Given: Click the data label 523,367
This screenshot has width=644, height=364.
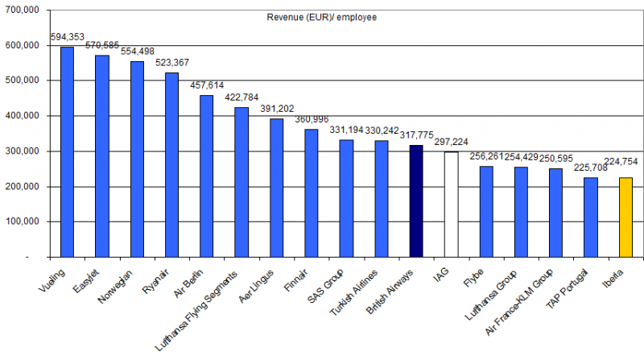Looking at the screenshot, I should [172, 63].
